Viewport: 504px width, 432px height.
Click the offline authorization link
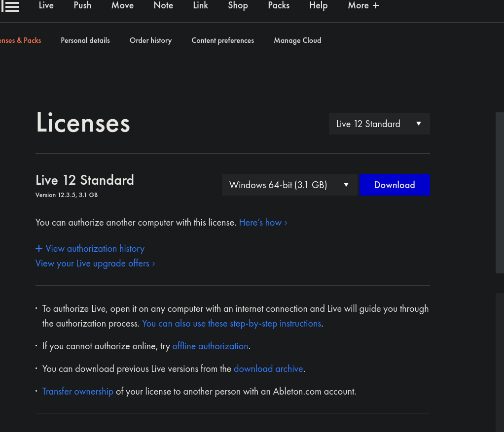210,346
